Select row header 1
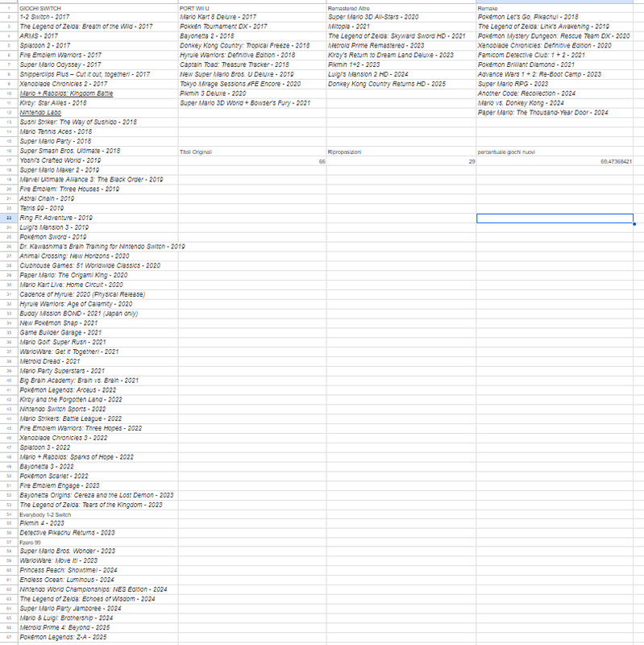Viewport: 644px width, 645px height. [x=9, y=8]
